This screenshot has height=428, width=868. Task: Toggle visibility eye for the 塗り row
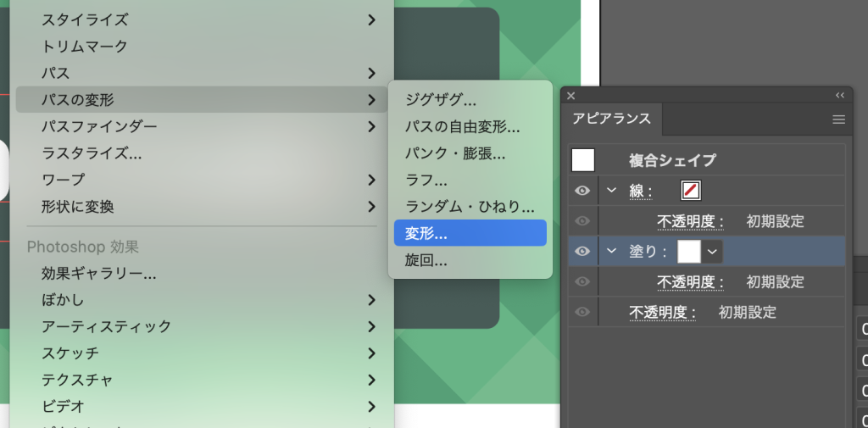pyautogui.click(x=582, y=251)
